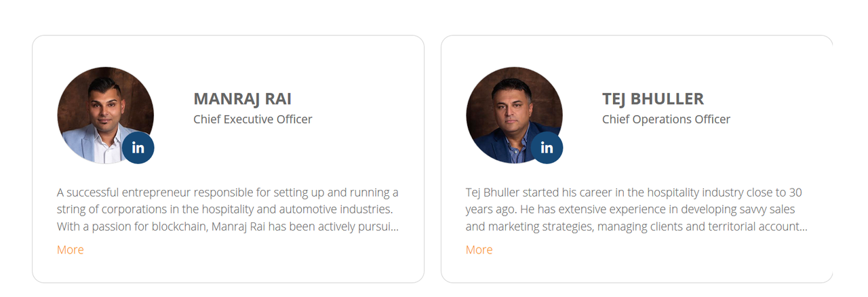The height and width of the screenshot is (297, 868).
Task: Click the middle line of Manraj Rai's bio
Action: [x=225, y=210]
